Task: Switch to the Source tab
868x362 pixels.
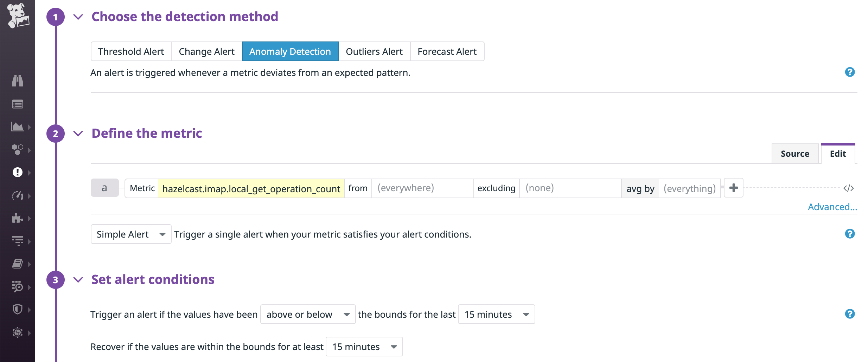Action: [795, 154]
